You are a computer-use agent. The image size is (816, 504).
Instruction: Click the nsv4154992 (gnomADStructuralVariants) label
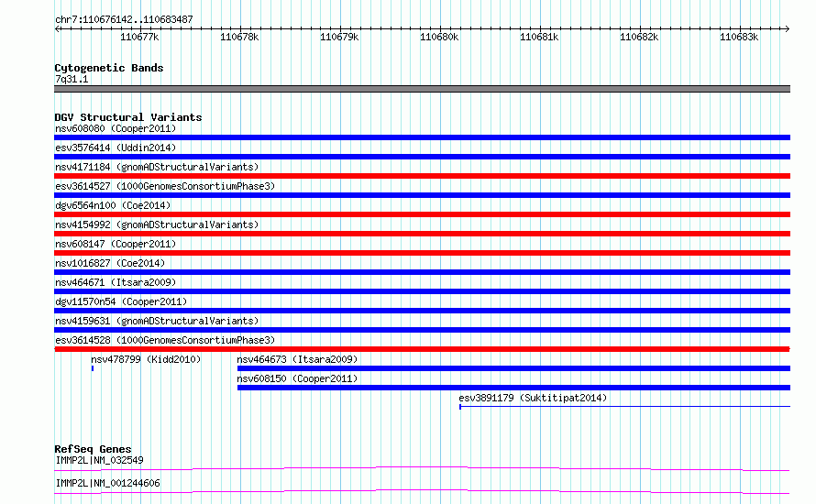(157, 225)
